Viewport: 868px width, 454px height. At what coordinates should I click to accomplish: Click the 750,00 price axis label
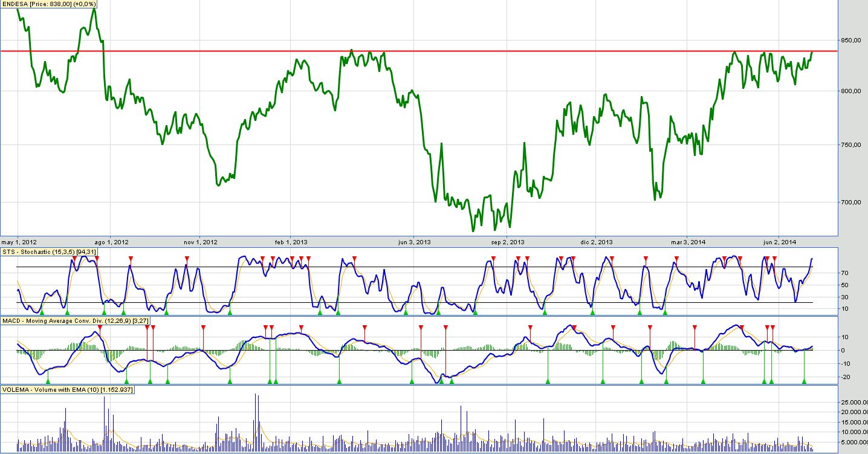coord(850,145)
